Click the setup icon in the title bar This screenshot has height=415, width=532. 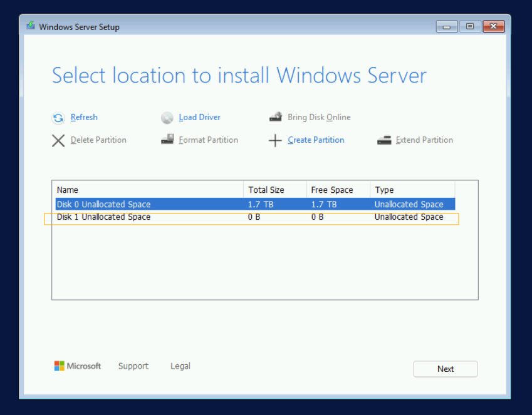pos(30,26)
